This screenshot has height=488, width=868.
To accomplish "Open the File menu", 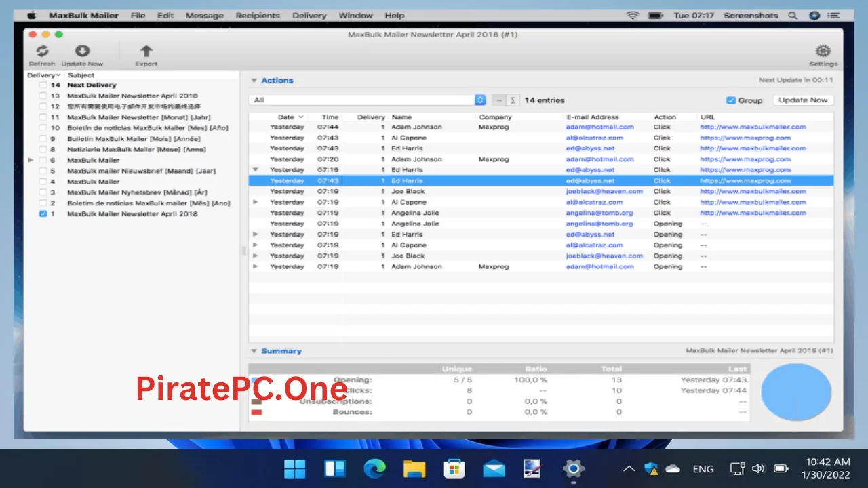I will click(138, 16).
